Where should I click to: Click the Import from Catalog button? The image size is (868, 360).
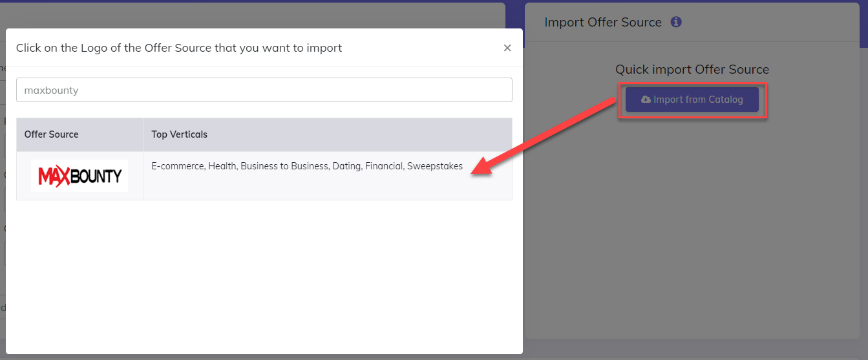point(692,100)
